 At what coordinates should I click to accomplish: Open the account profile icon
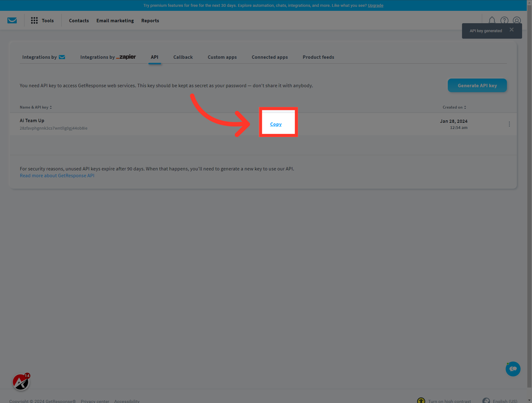[517, 20]
